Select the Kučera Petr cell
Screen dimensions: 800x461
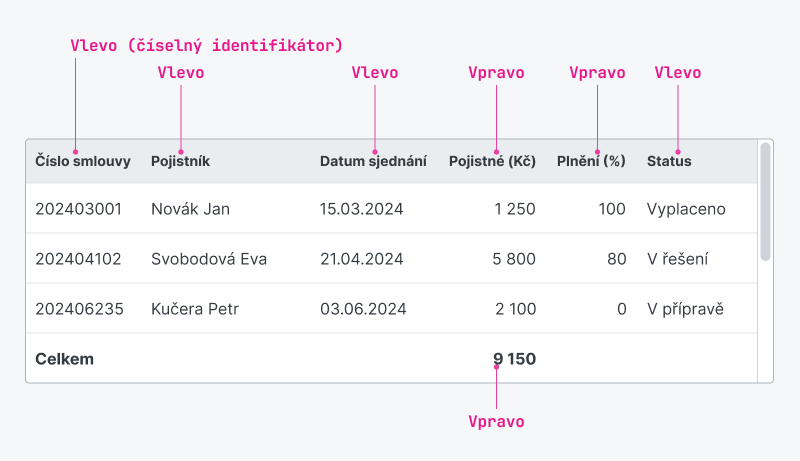click(x=195, y=309)
